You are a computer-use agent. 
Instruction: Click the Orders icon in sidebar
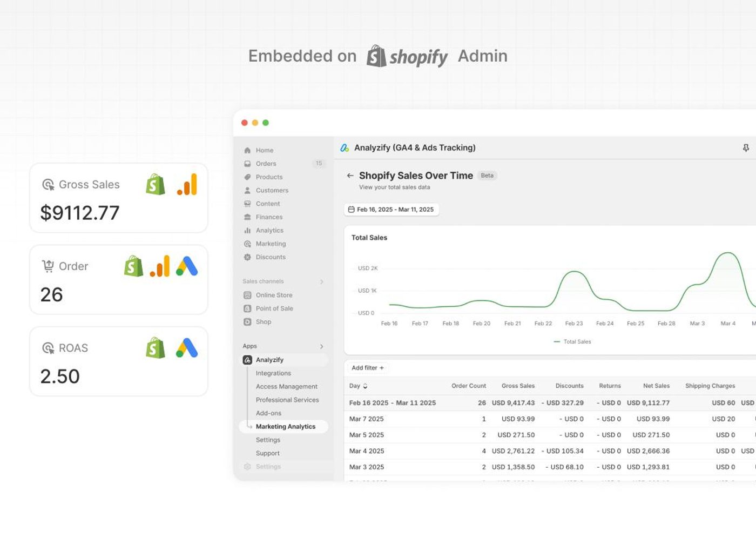coord(247,164)
